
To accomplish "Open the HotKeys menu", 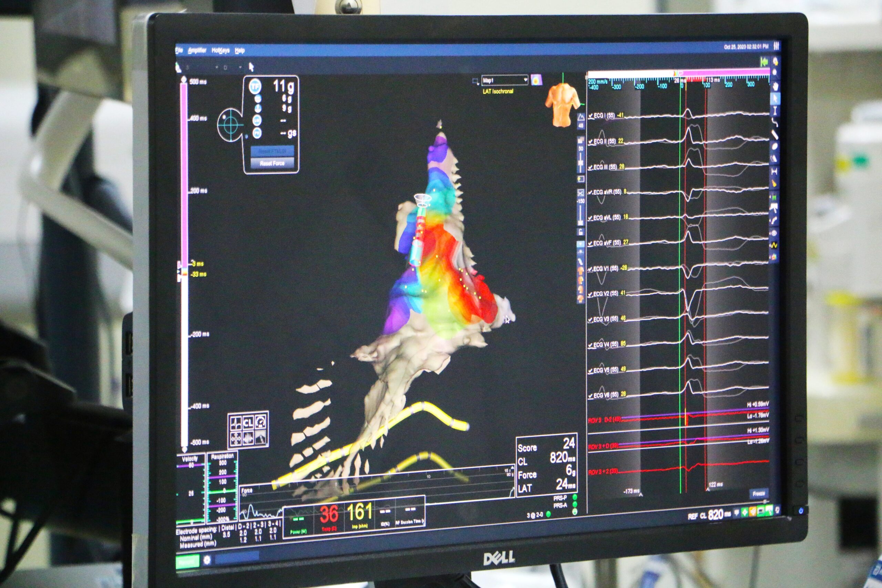I will [220, 50].
